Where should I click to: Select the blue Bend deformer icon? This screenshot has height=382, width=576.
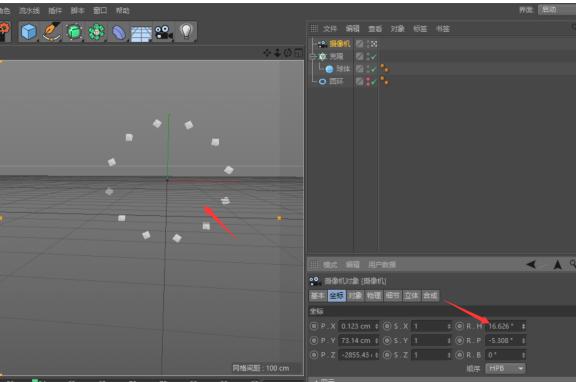point(119,32)
